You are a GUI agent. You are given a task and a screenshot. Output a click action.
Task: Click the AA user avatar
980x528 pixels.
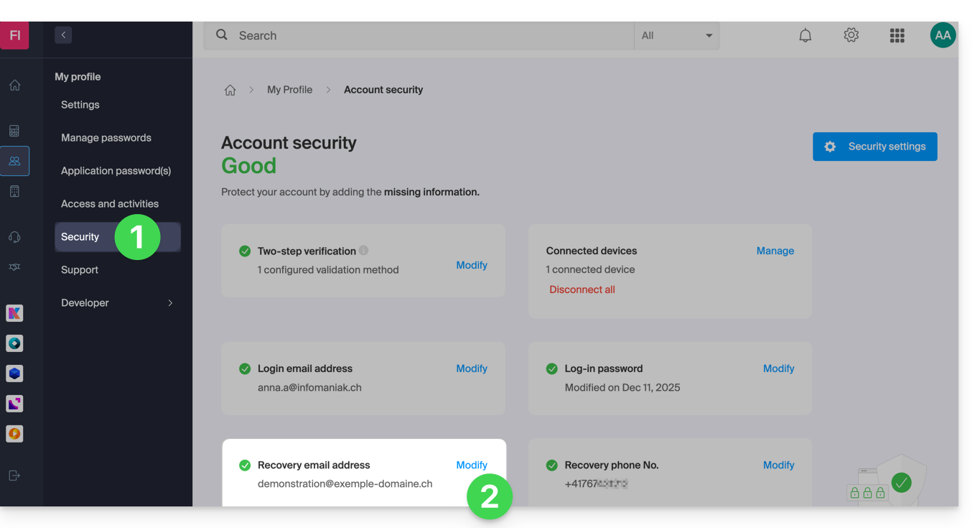point(943,35)
